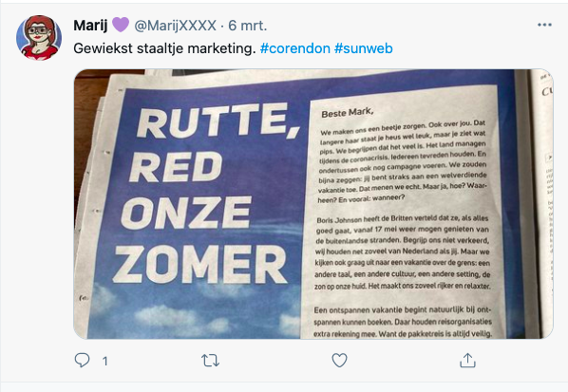
Task: Retweet this post using the arrows icon
Action: (x=210, y=361)
